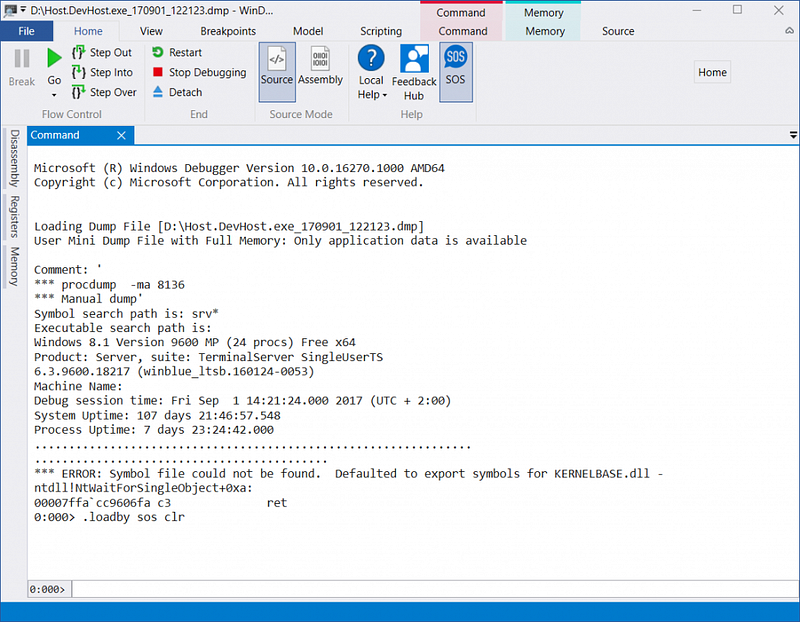
Task: Click the Home button at ribbon right
Action: coord(712,72)
